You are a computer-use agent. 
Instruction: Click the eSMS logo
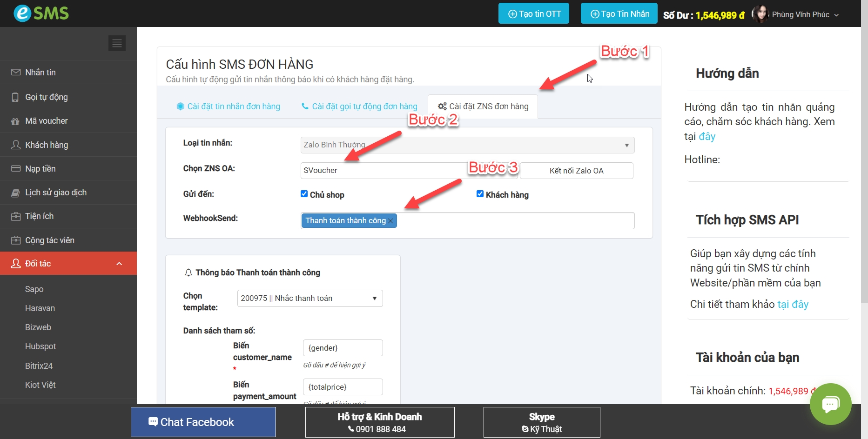(41, 13)
